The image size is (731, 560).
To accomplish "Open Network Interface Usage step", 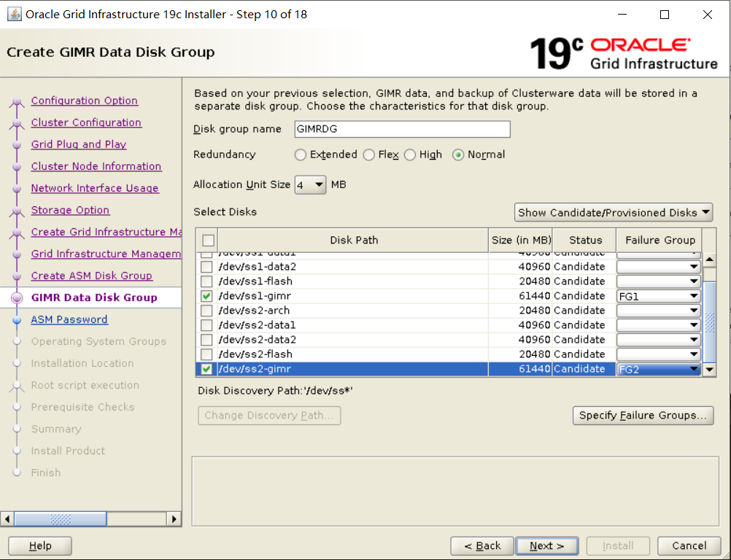I will click(95, 188).
